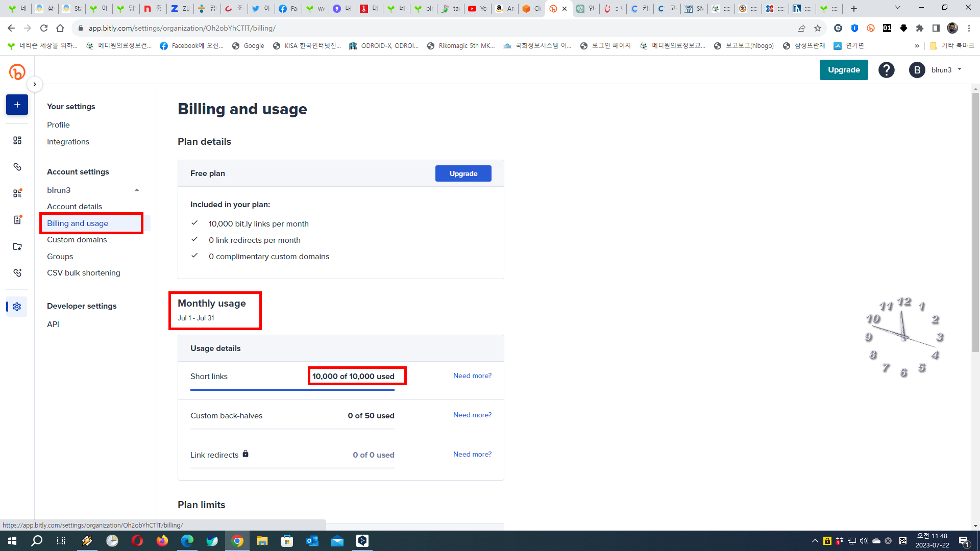Open Profile settings
This screenshot has height=551, width=980.
point(58,125)
